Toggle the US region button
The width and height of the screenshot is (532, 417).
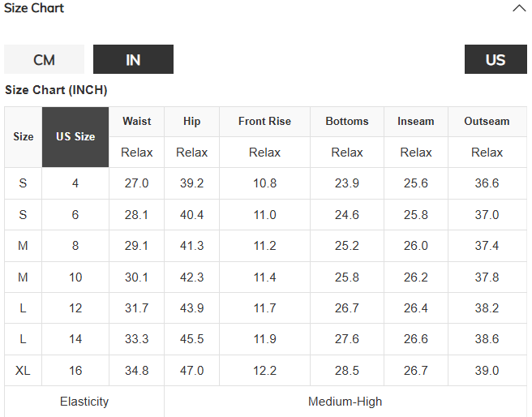496,59
